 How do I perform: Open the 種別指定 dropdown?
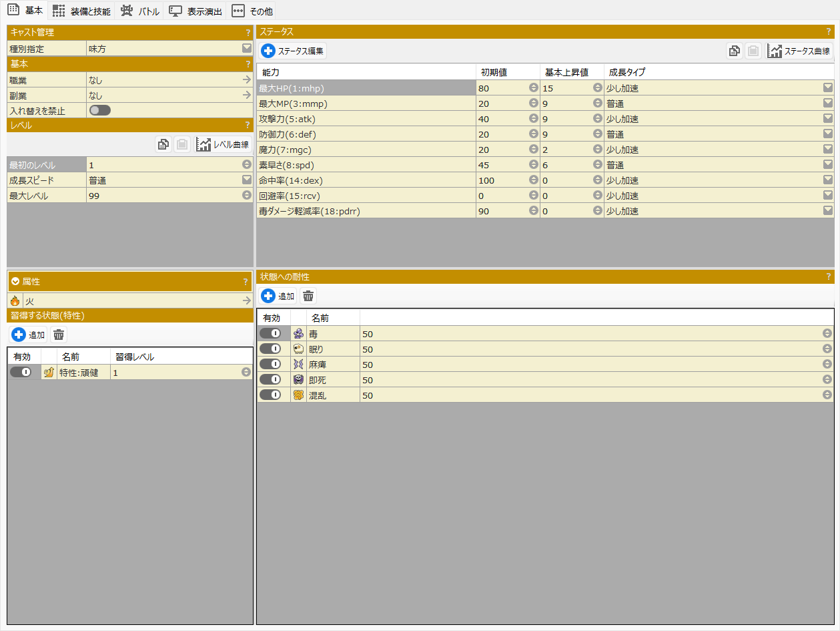(x=246, y=49)
